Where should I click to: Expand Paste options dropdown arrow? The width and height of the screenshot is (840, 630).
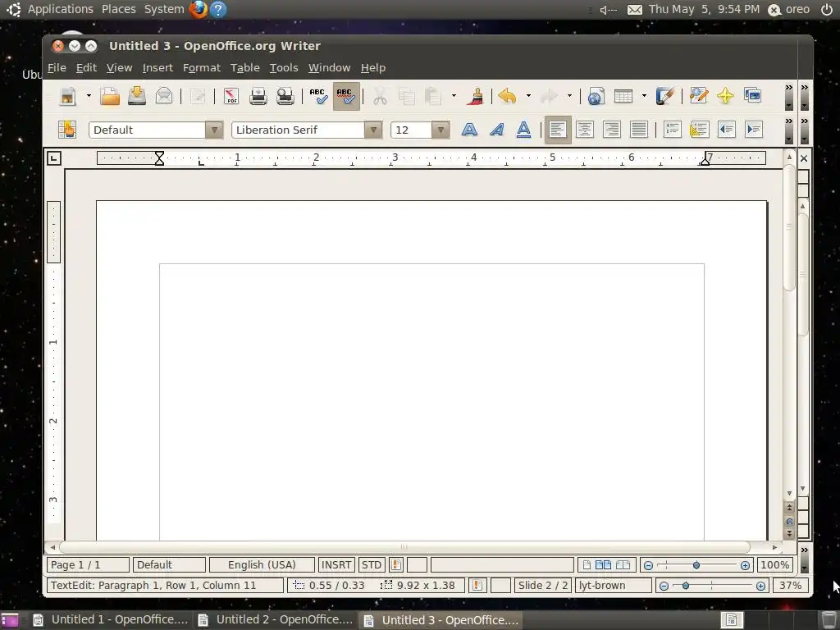(x=454, y=97)
